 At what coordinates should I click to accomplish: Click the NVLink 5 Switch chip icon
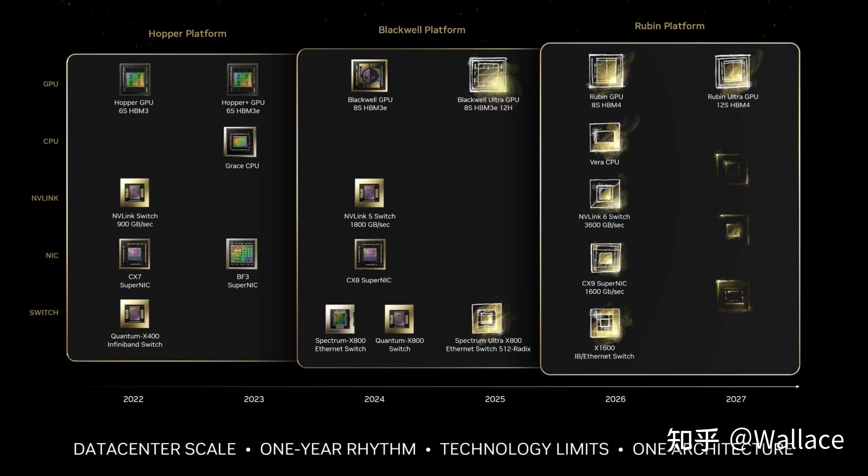pos(369,193)
